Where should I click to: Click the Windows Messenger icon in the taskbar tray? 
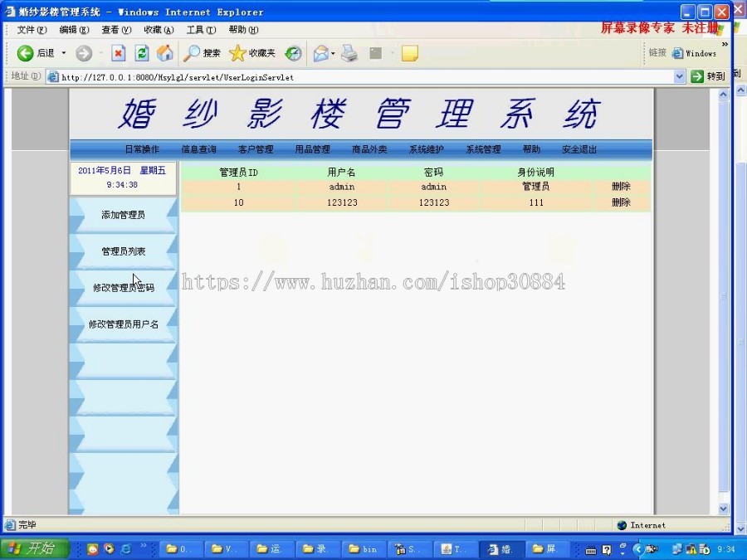pyautogui.click(x=677, y=548)
